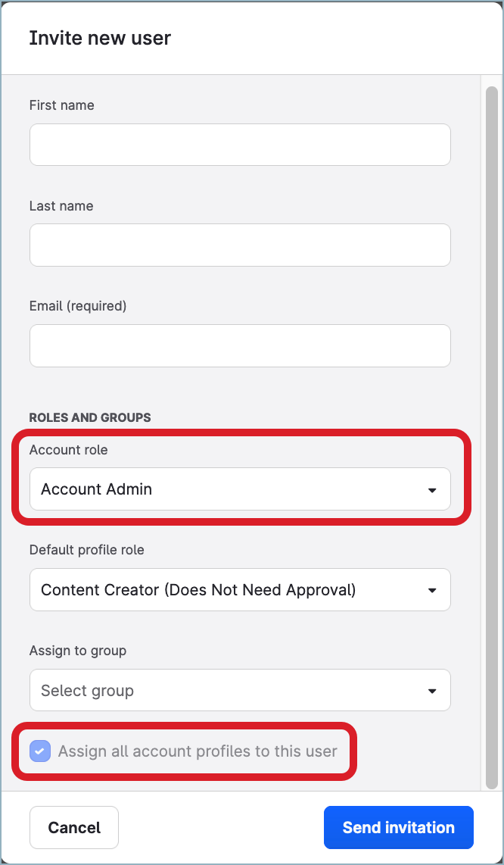
Task: Click the scrollbar on the right edge
Action: coord(490,303)
